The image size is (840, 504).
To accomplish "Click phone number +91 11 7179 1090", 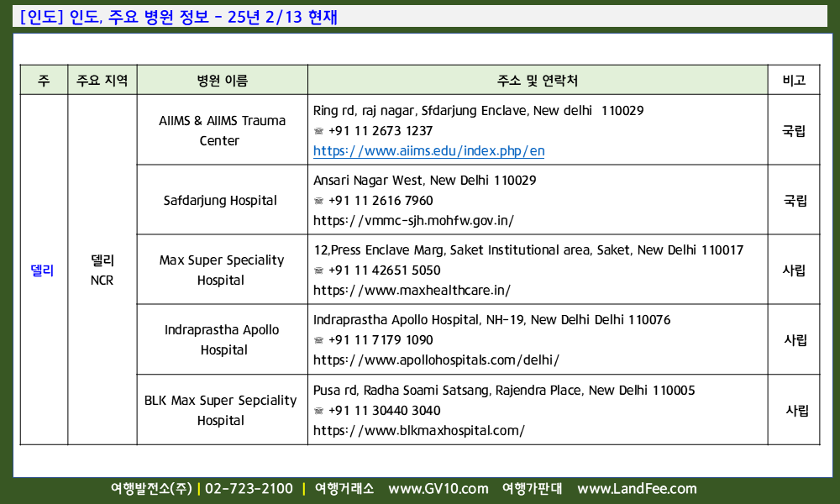I will point(381,340).
